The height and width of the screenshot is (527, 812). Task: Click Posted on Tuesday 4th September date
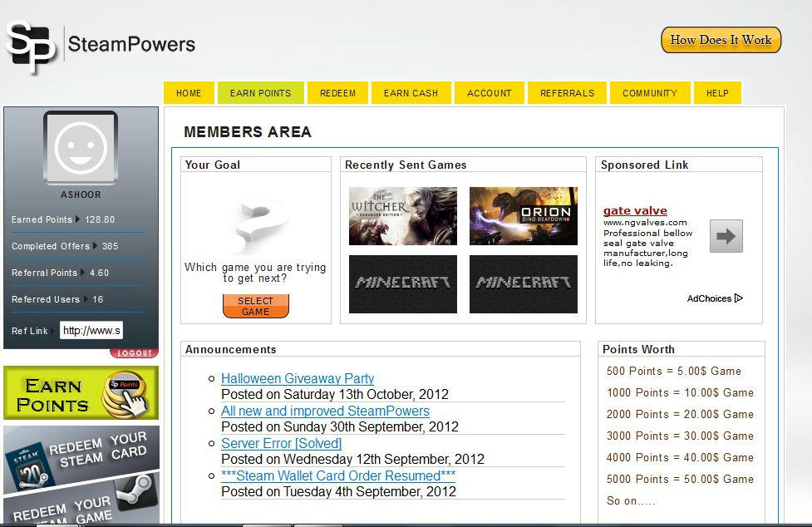point(338,492)
